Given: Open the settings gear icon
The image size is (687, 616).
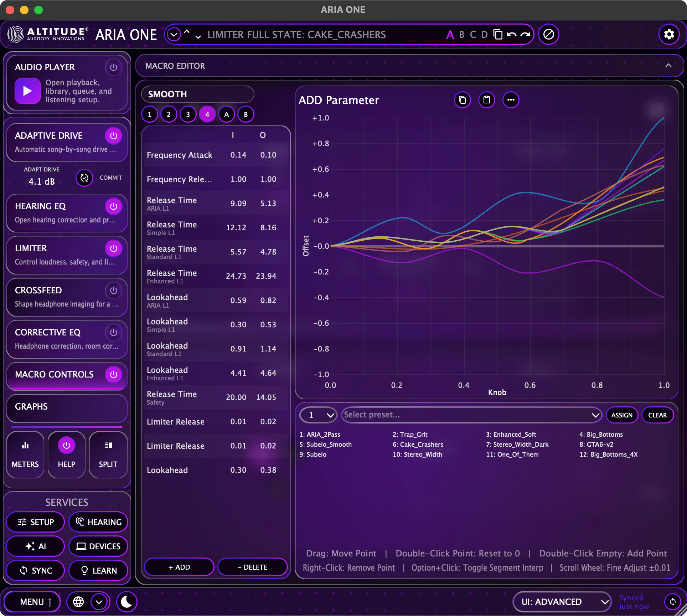Looking at the screenshot, I should pyautogui.click(x=669, y=34).
